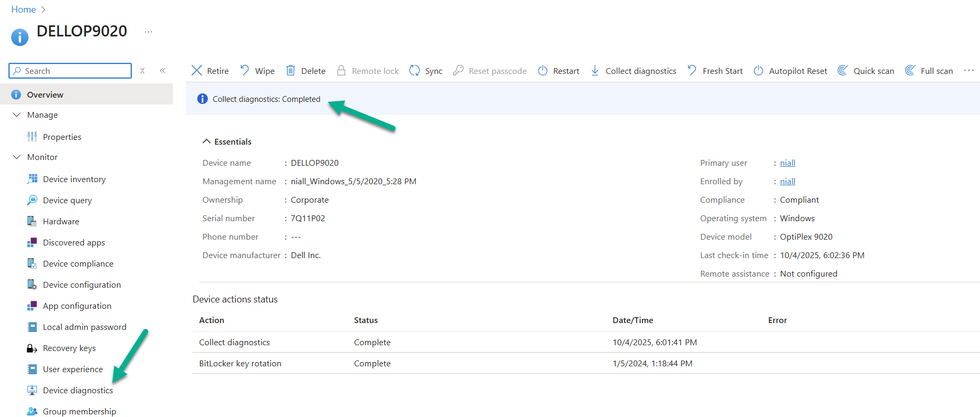Click the Sync arrows icon
Viewport: 980px width, 417px height.
click(415, 71)
